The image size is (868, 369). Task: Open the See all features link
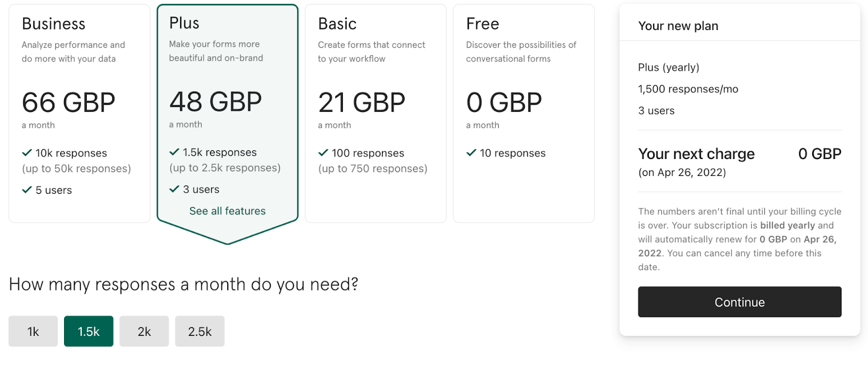[x=227, y=211]
